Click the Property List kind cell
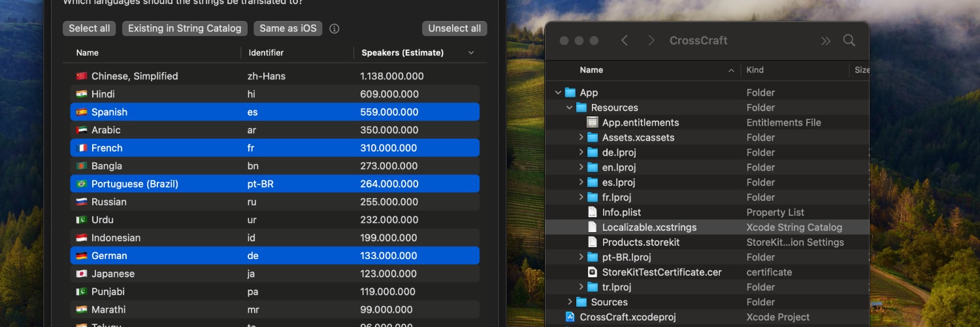This screenshot has width=980, height=327. 775,213
